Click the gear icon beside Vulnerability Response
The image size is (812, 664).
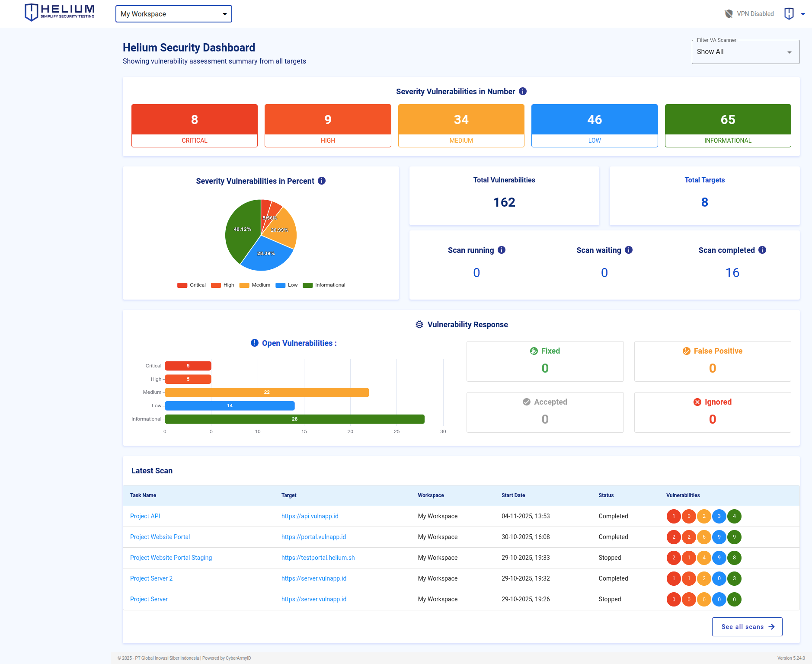419,324
